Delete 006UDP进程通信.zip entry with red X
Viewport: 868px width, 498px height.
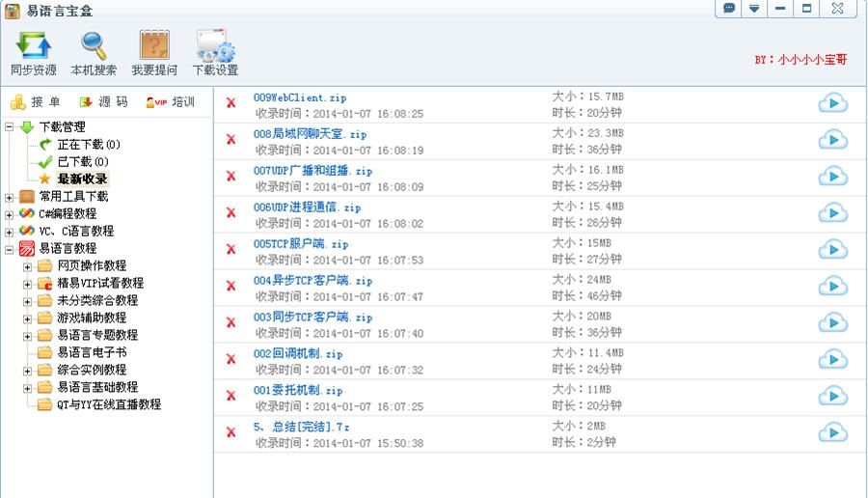[x=231, y=212]
